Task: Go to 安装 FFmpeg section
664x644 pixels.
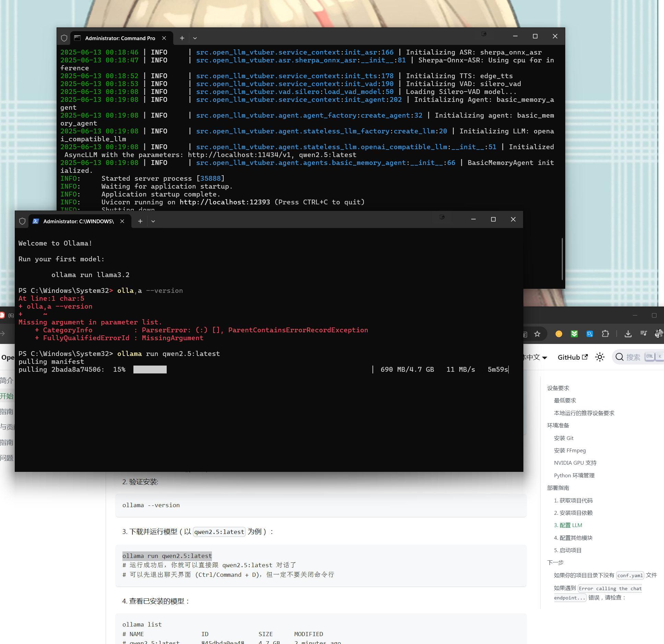Action: [570, 450]
